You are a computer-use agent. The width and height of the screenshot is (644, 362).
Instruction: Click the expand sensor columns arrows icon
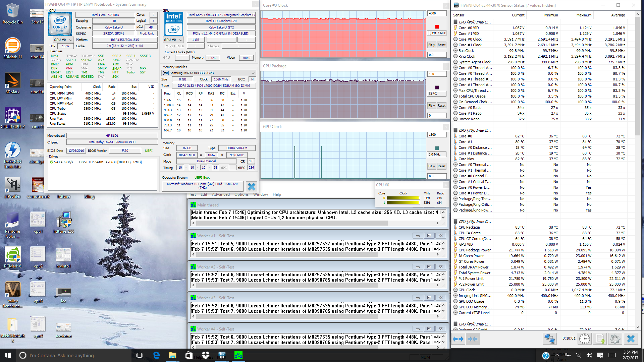(458, 339)
